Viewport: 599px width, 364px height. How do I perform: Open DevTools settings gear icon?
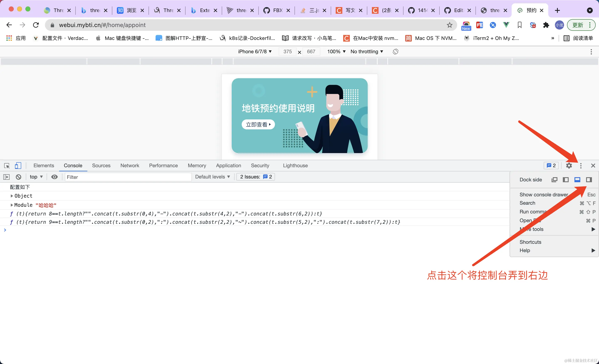click(x=569, y=166)
